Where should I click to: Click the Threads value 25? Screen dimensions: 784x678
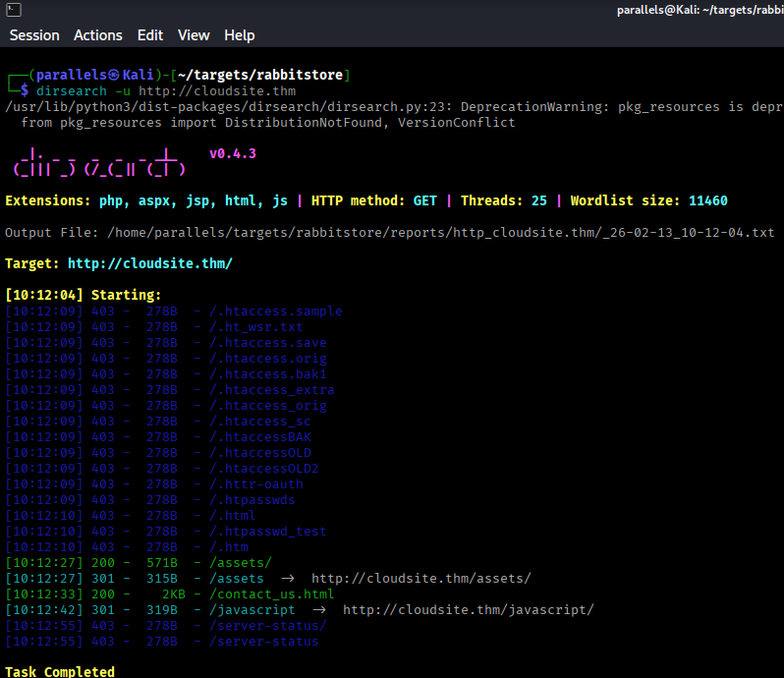click(539, 201)
